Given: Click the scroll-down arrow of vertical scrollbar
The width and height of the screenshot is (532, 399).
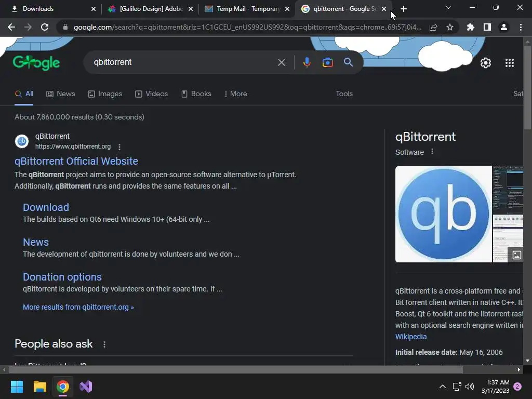Looking at the screenshot, I should [x=527, y=361].
